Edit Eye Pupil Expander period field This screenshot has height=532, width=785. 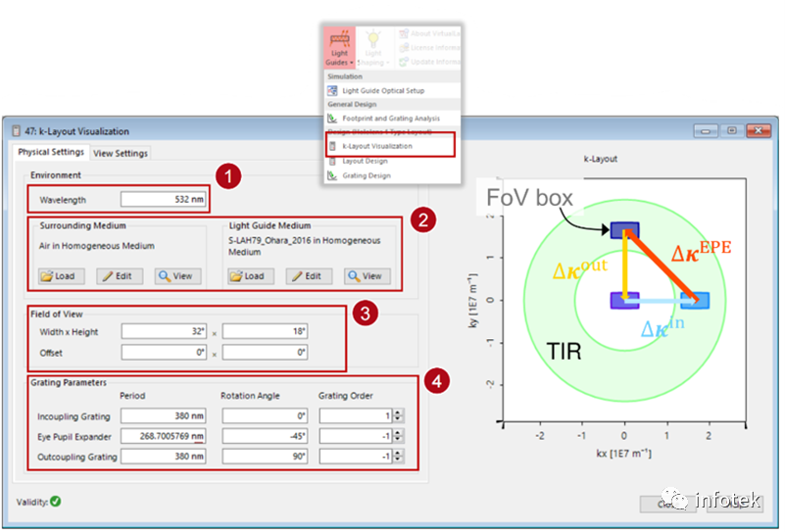[x=164, y=436]
